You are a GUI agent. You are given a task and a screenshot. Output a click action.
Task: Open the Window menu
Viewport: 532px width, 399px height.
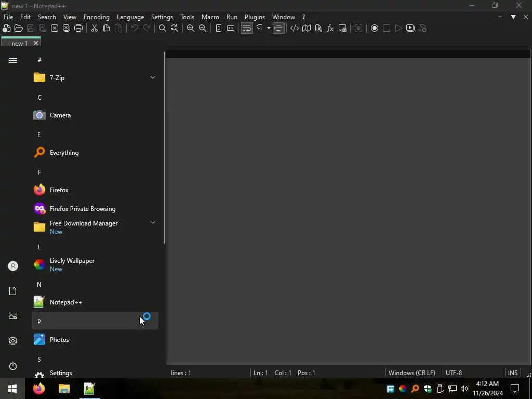point(284,17)
